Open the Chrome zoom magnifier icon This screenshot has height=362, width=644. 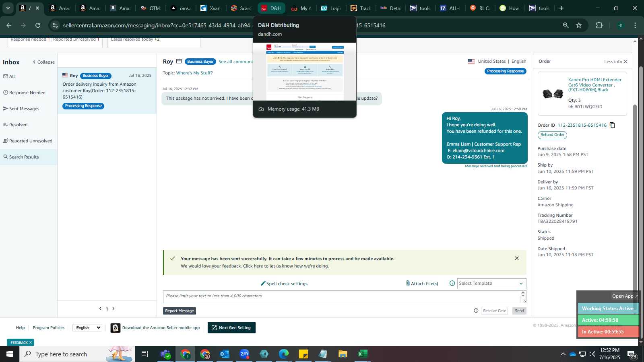click(x=566, y=25)
